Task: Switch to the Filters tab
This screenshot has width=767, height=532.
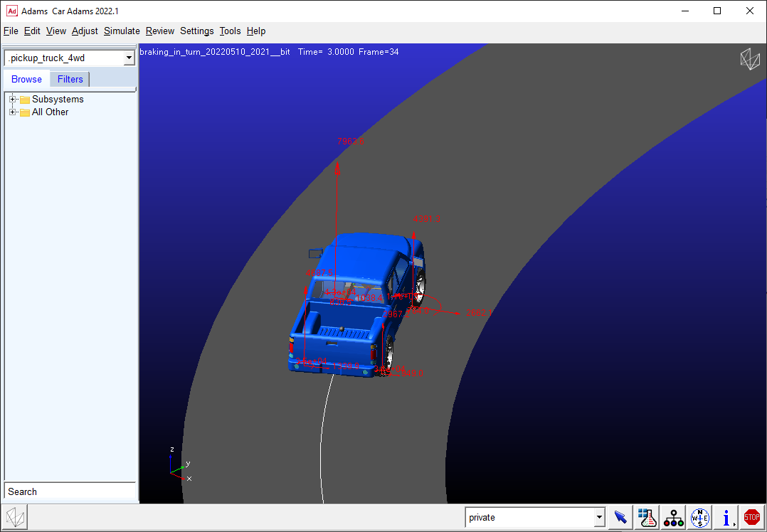Action: 70,79
